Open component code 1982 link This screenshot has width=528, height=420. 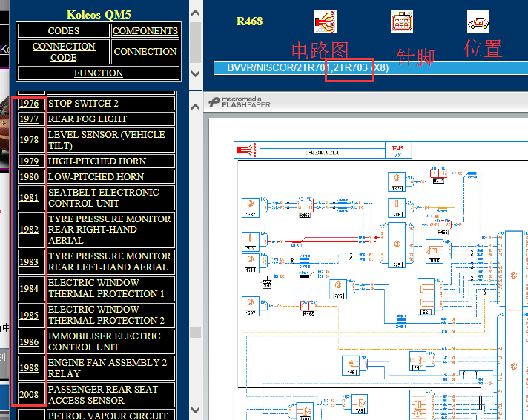(29, 230)
